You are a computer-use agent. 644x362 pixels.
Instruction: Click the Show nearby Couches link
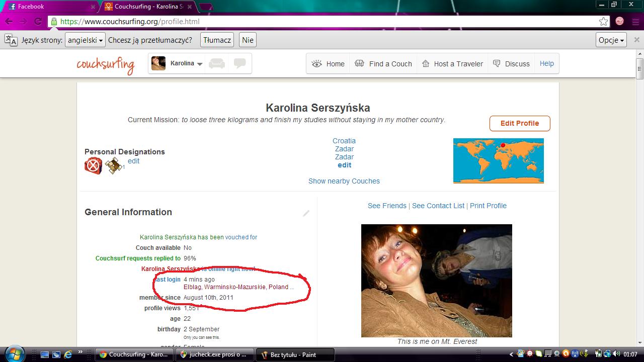click(x=344, y=181)
